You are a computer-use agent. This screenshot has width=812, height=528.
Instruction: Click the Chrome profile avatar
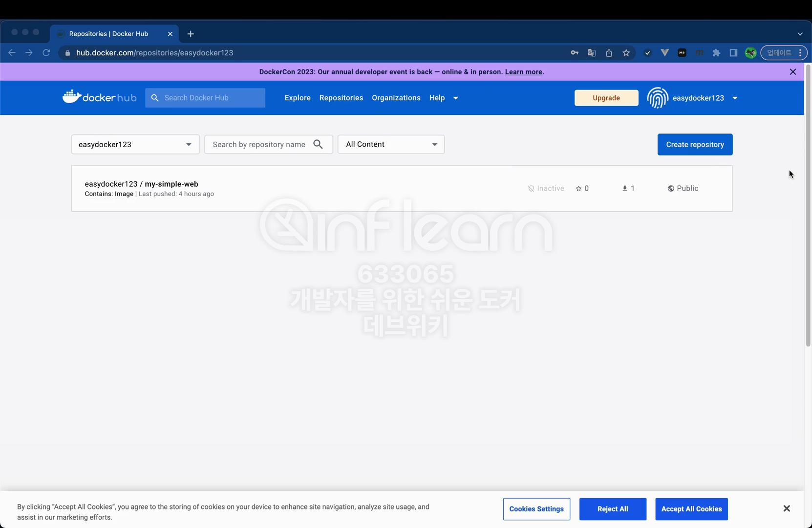[750, 53]
